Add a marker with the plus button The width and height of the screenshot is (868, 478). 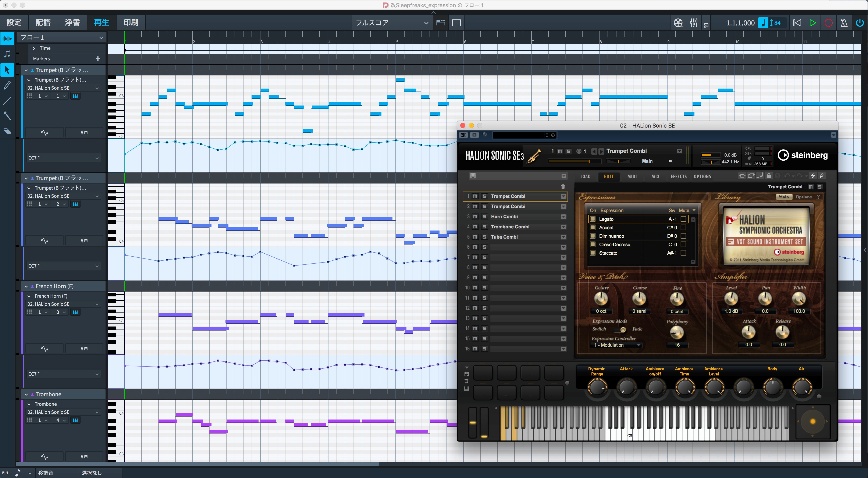pos(98,59)
